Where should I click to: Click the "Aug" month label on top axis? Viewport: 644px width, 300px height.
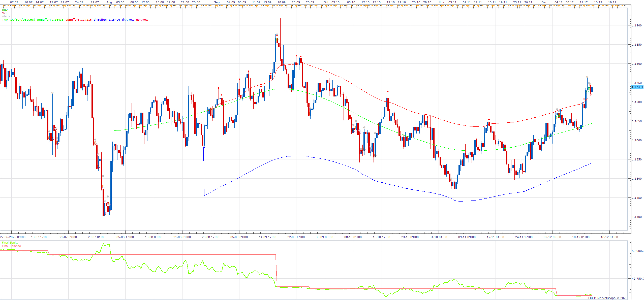109,2
